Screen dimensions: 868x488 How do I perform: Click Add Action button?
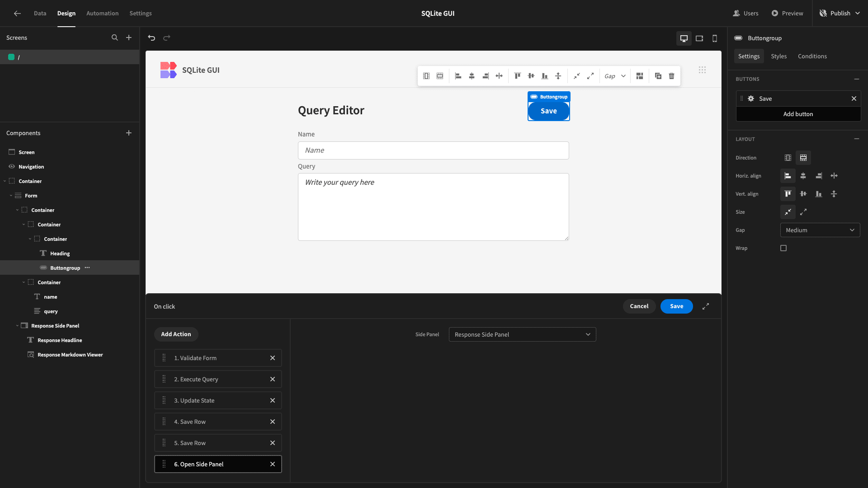[x=176, y=334]
